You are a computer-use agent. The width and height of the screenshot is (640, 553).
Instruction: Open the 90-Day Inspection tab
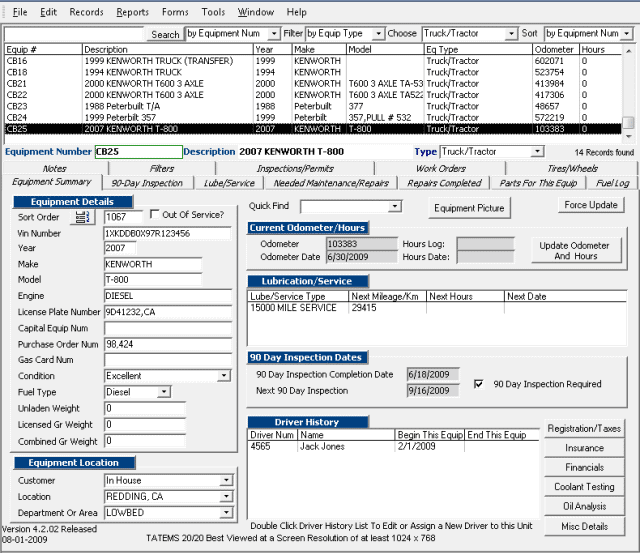tap(147, 183)
